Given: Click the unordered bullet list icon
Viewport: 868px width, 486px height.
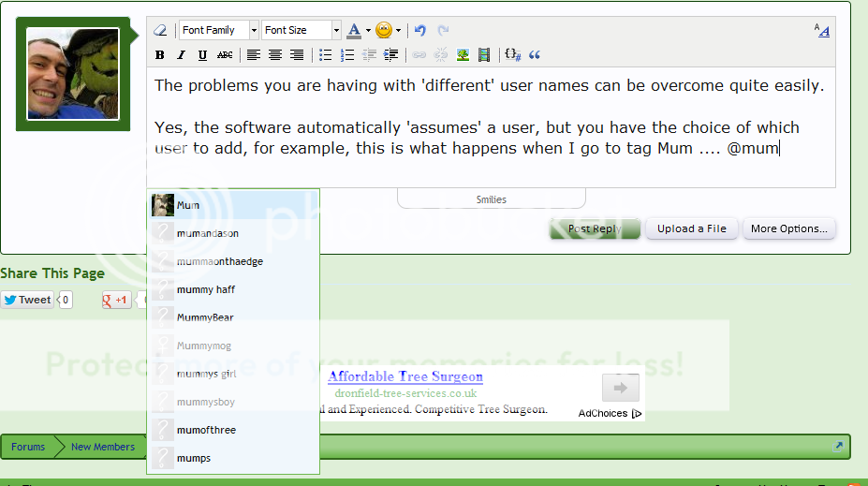Looking at the screenshot, I should (326, 55).
